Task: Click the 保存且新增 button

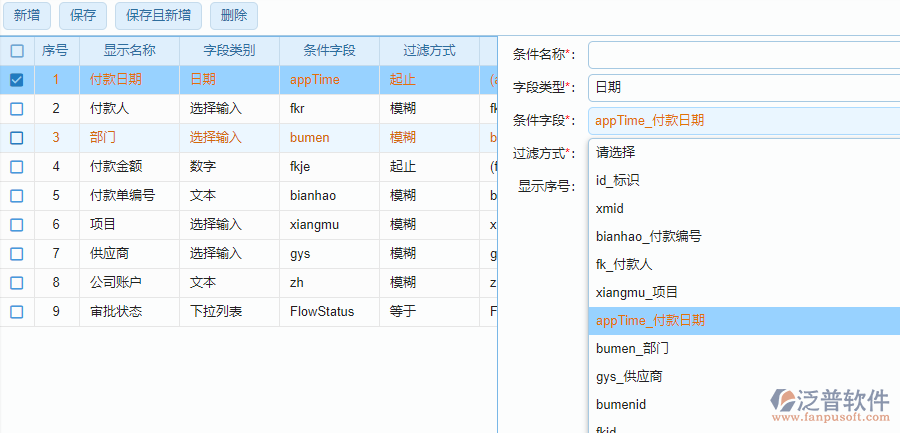Action: point(158,16)
